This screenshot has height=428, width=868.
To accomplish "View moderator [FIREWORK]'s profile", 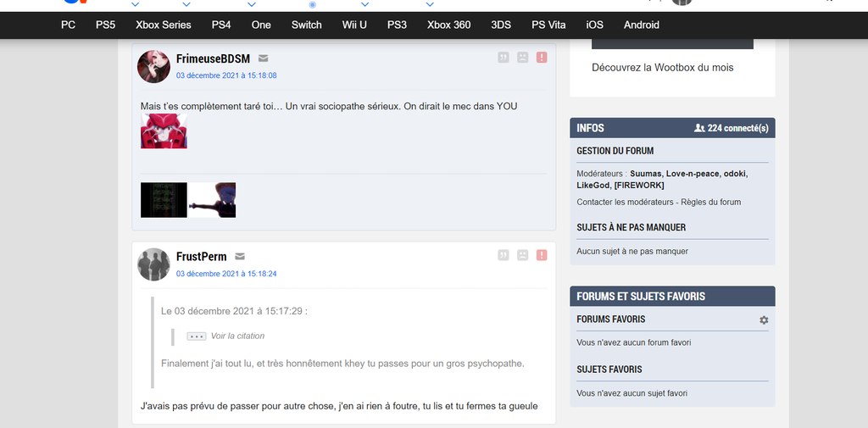I will [x=639, y=185].
